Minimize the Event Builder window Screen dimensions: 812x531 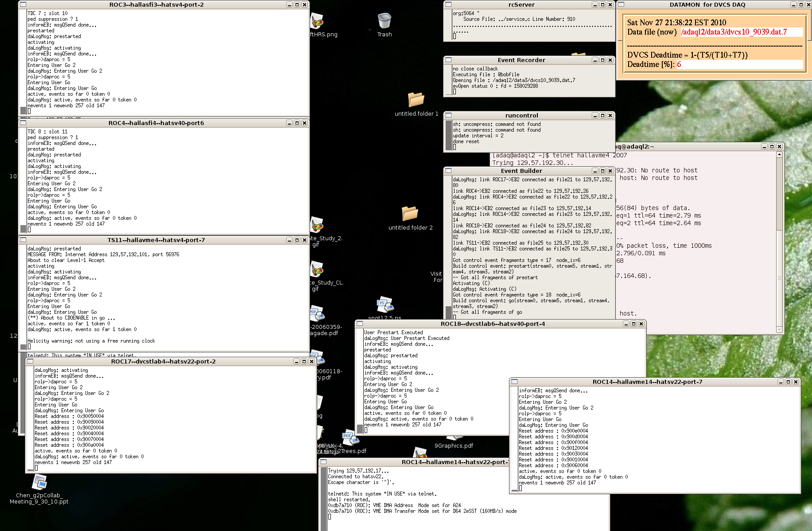click(x=595, y=171)
